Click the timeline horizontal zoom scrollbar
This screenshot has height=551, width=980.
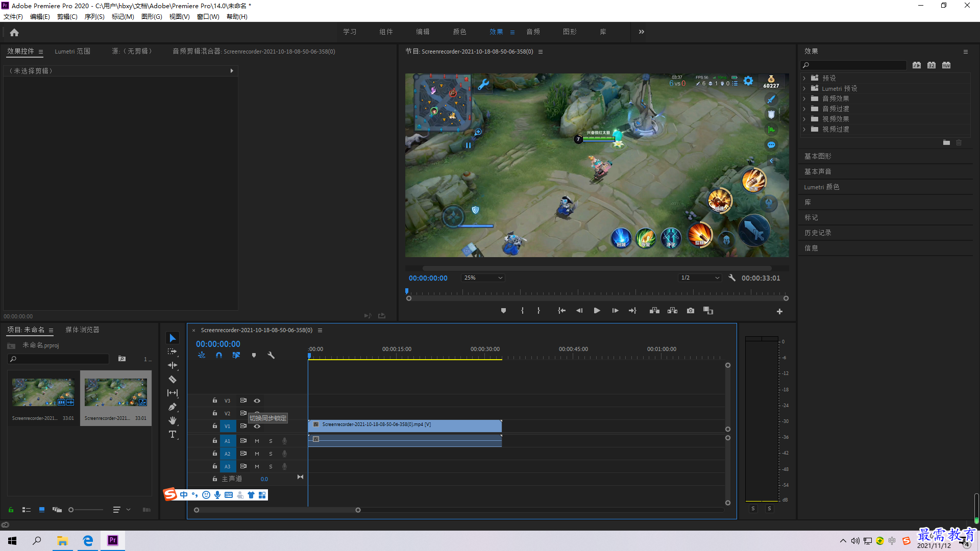click(277, 510)
